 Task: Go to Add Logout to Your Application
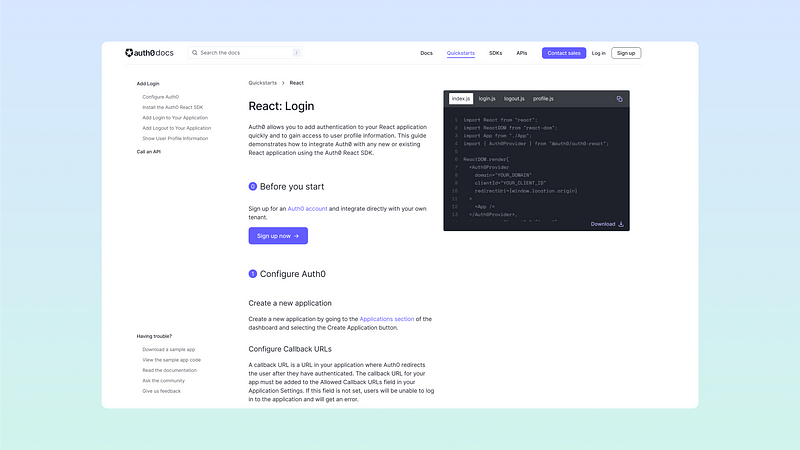177,128
